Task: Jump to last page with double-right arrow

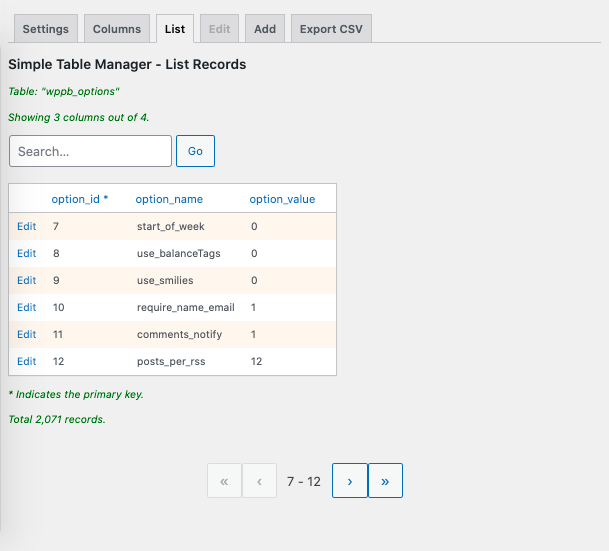Action: pyautogui.click(x=385, y=480)
